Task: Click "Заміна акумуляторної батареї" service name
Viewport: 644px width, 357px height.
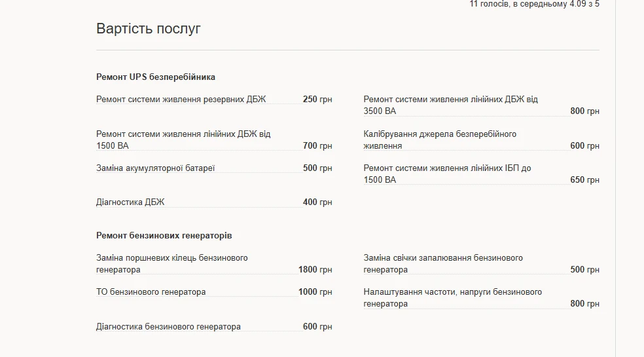Action: (x=155, y=168)
